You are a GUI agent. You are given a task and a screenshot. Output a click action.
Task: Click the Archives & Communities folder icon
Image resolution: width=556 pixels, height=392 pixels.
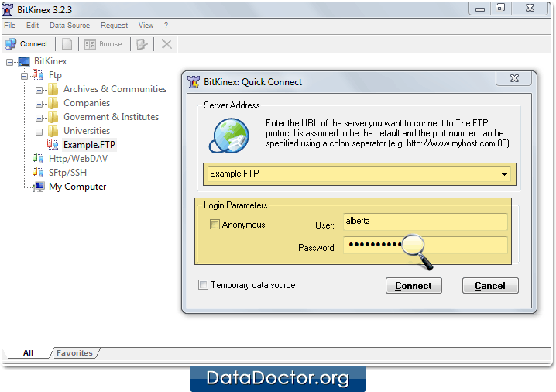(x=53, y=89)
